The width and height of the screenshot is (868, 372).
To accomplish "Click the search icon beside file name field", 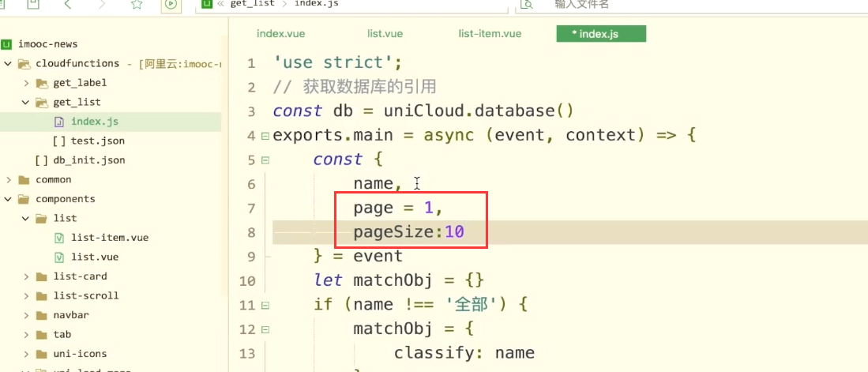I will pyautogui.click(x=526, y=4).
